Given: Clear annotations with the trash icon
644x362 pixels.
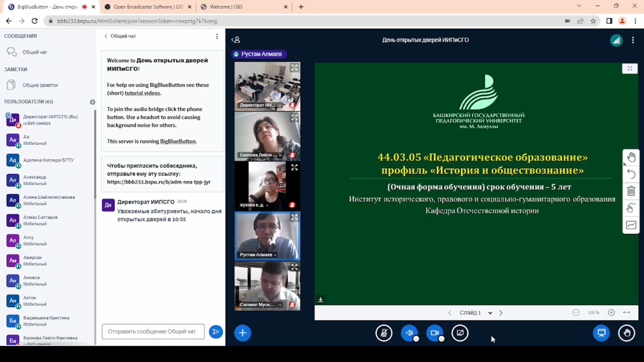Looking at the screenshot, I should pos(631,191).
